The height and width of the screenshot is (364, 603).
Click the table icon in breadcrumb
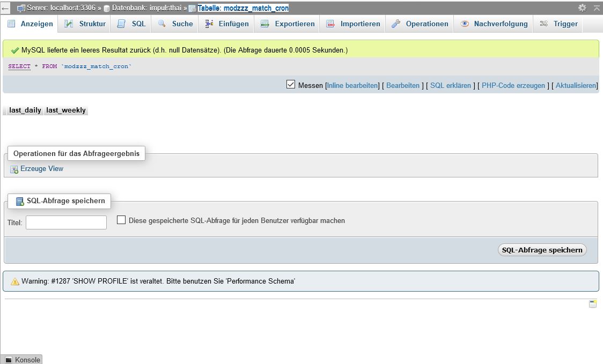pyautogui.click(x=192, y=9)
